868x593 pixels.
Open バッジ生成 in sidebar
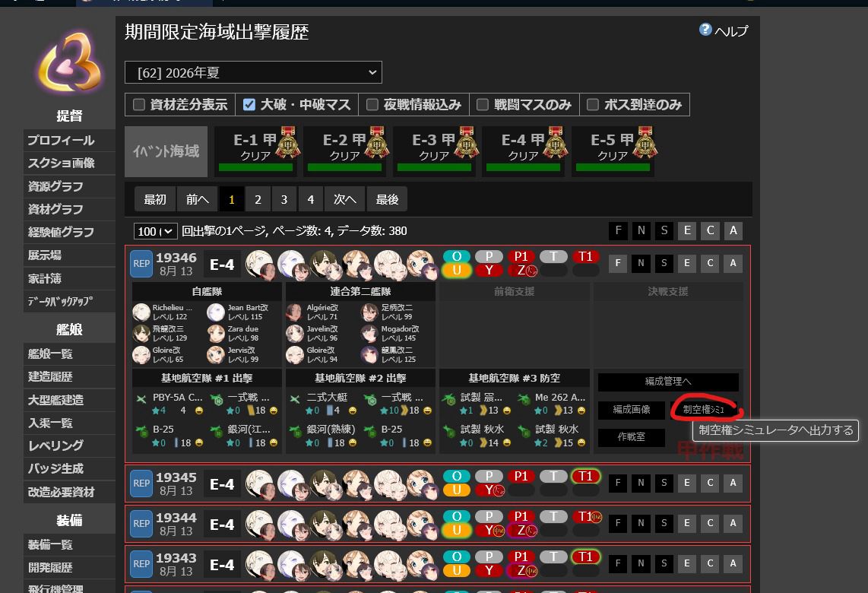(x=69, y=468)
